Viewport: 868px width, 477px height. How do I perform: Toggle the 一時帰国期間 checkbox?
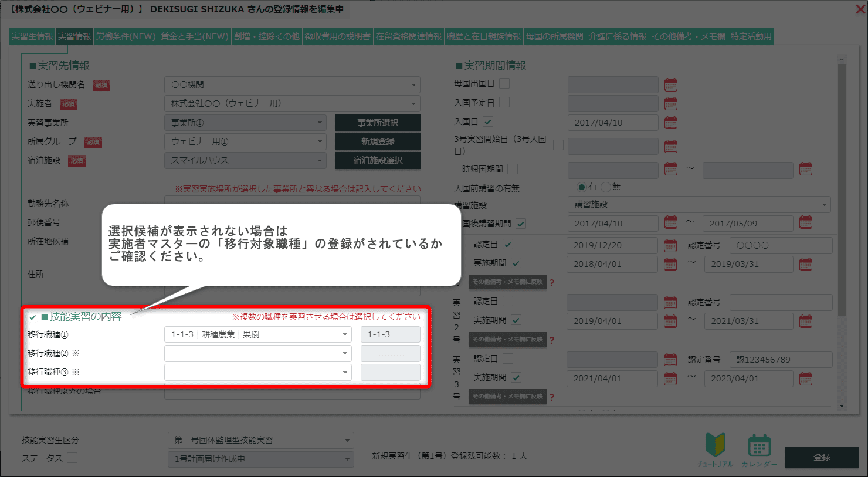513,169
